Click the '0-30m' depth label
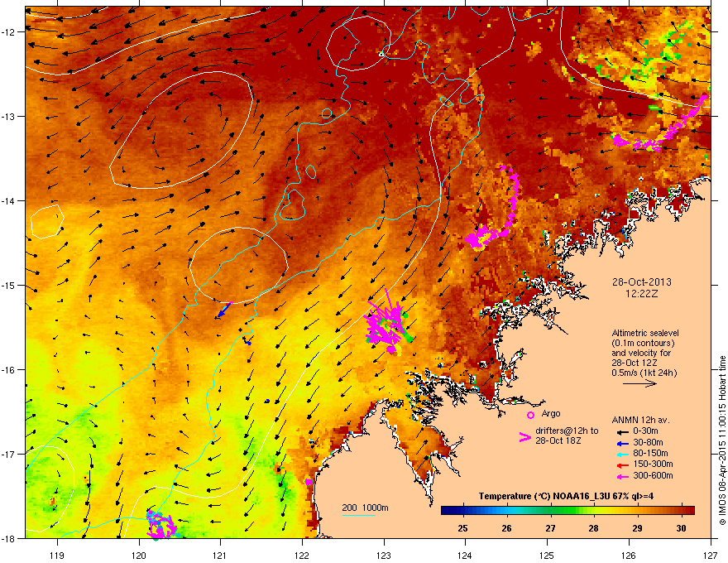 pyautogui.click(x=646, y=431)
